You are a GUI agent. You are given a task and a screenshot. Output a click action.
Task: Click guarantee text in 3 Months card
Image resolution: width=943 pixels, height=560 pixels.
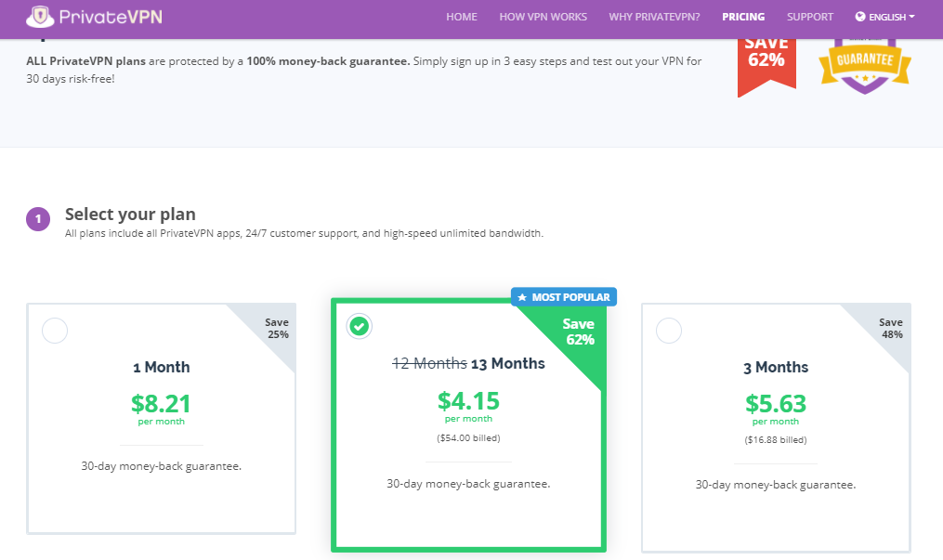click(x=776, y=485)
